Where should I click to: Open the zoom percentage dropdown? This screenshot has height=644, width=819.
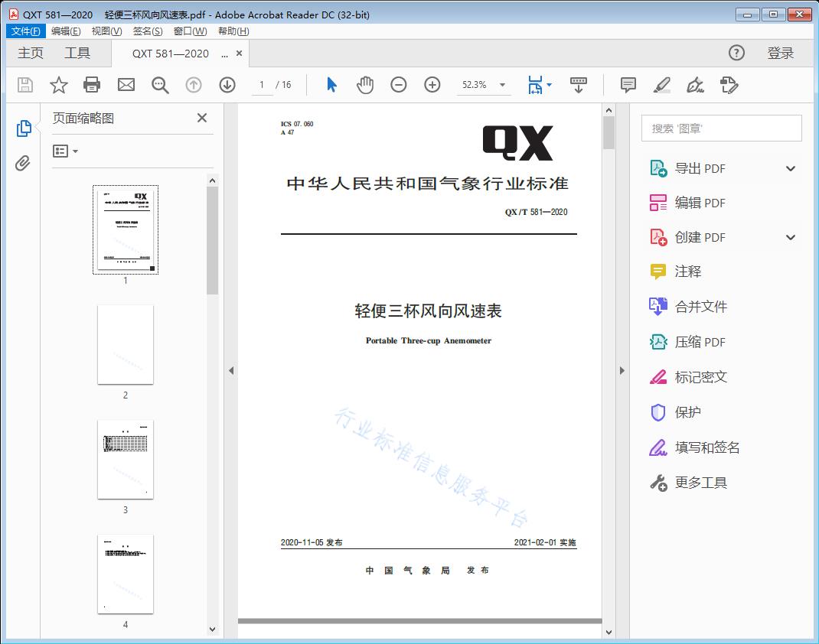[x=502, y=85]
